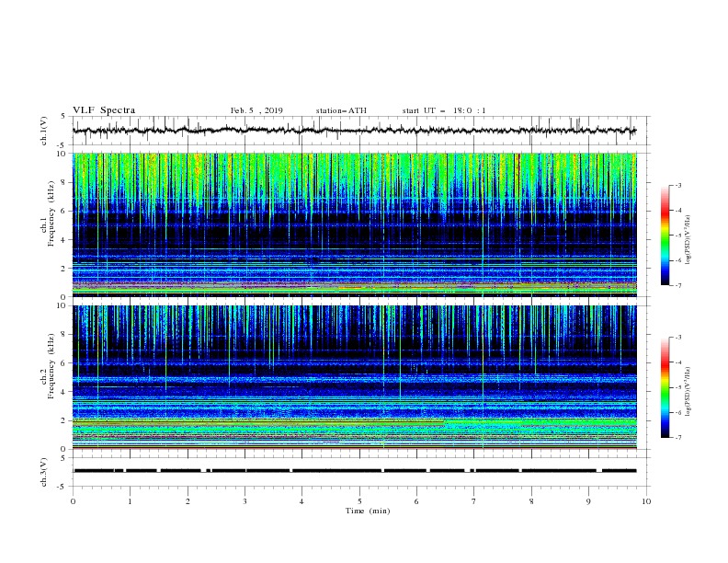Click the ch.2 spectrogram plot
Viewport: 728px width, 563px height.
pos(354,377)
